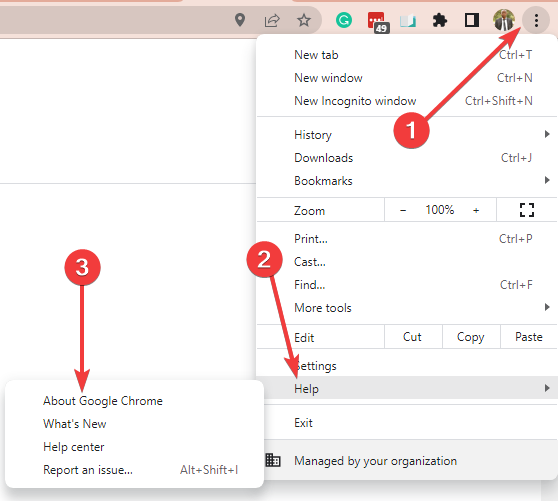The image size is (558, 501).
Task: Click the More tools menu label
Action: [x=323, y=308]
